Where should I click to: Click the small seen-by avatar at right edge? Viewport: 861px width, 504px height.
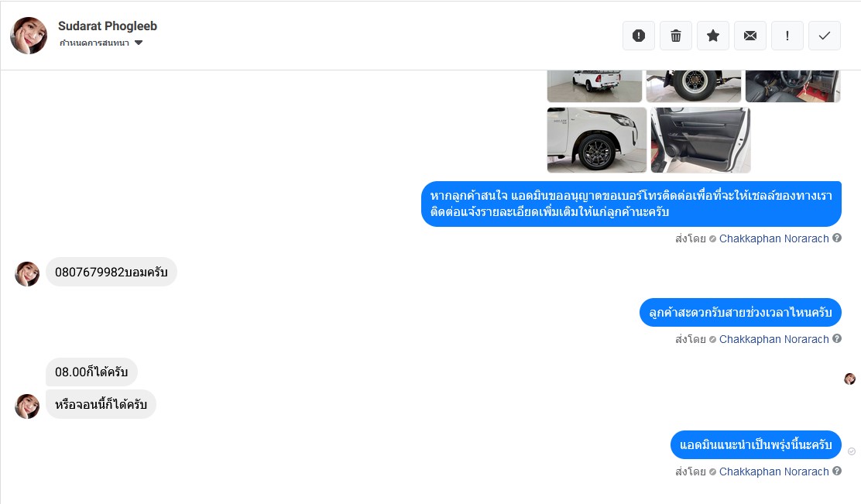(x=850, y=379)
